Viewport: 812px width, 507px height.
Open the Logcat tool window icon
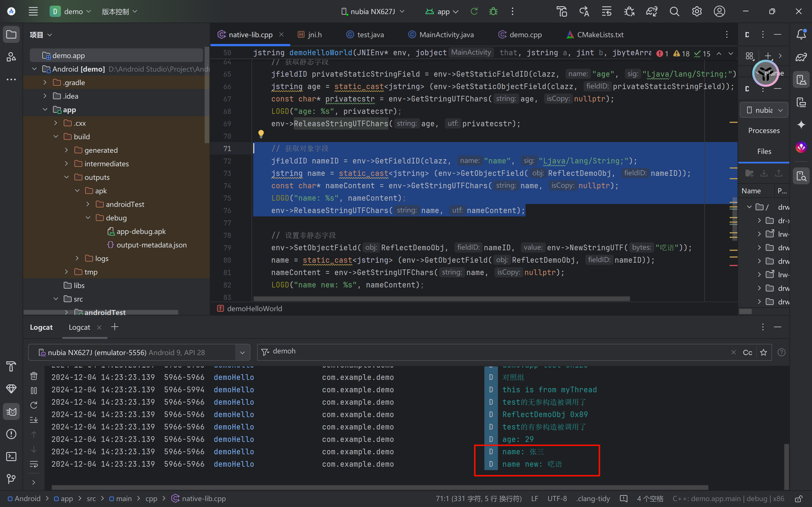tap(11, 411)
